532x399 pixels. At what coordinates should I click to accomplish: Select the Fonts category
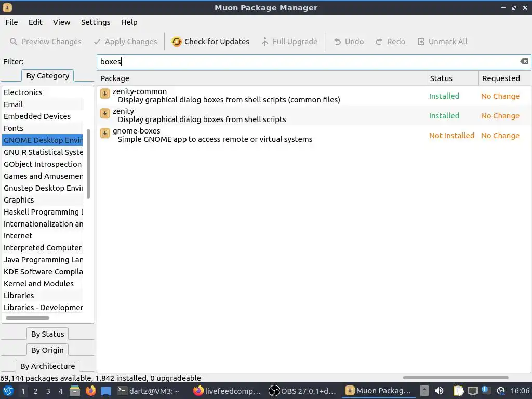click(x=43, y=128)
